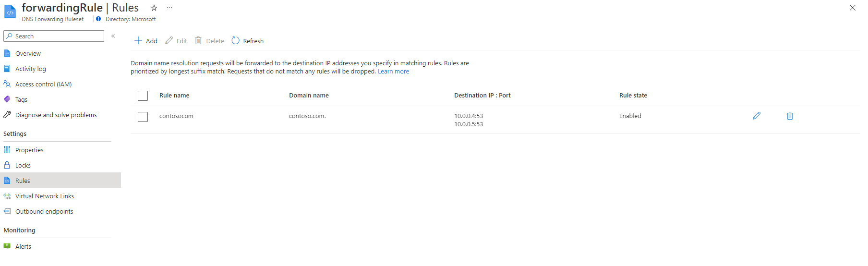
Task: Open Outbound endpoints in sidebar
Action: [x=44, y=211]
